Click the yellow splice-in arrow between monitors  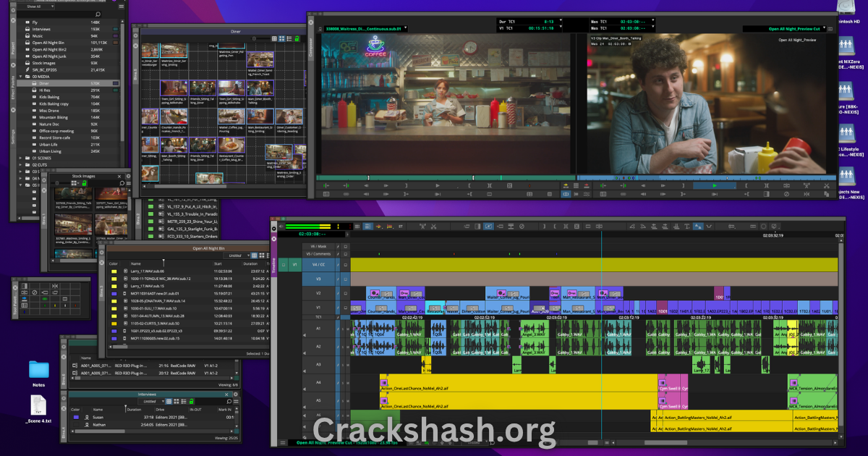[566, 185]
